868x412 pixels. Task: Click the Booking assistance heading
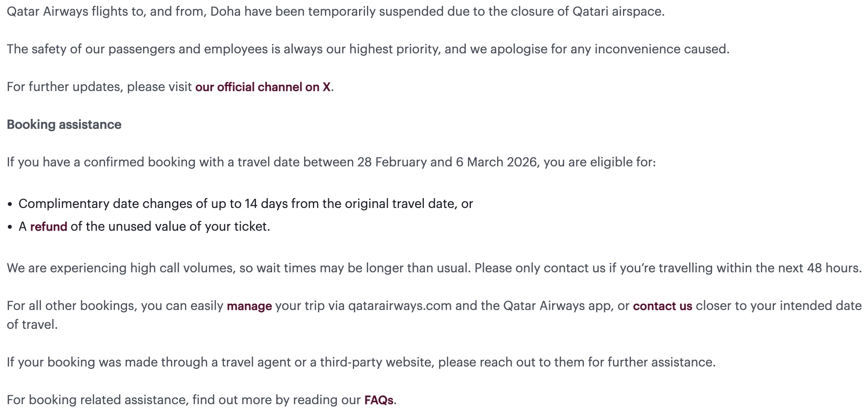64,124
